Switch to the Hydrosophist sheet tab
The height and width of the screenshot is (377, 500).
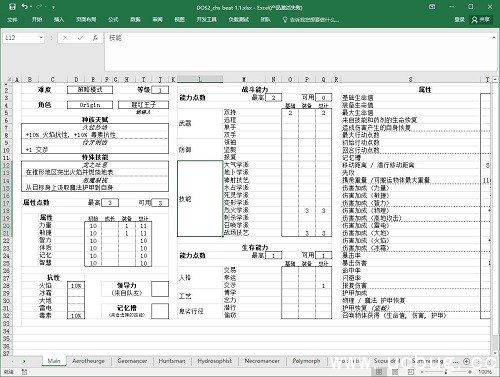coord(214,361)
